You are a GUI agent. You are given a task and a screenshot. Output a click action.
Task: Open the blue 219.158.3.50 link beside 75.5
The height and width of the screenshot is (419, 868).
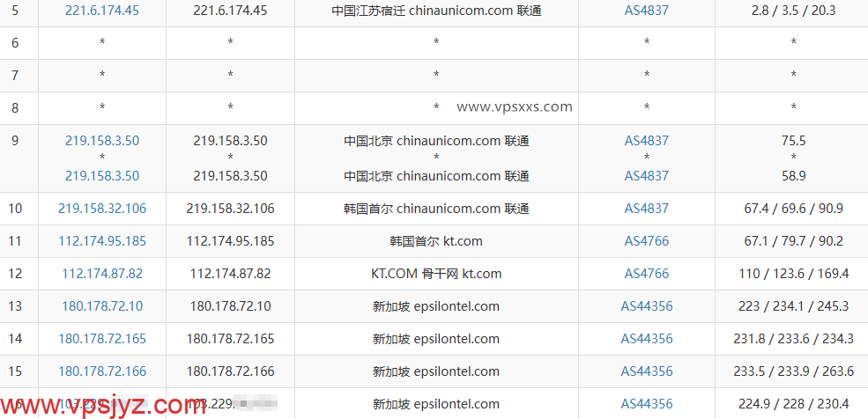coord(102,141)
